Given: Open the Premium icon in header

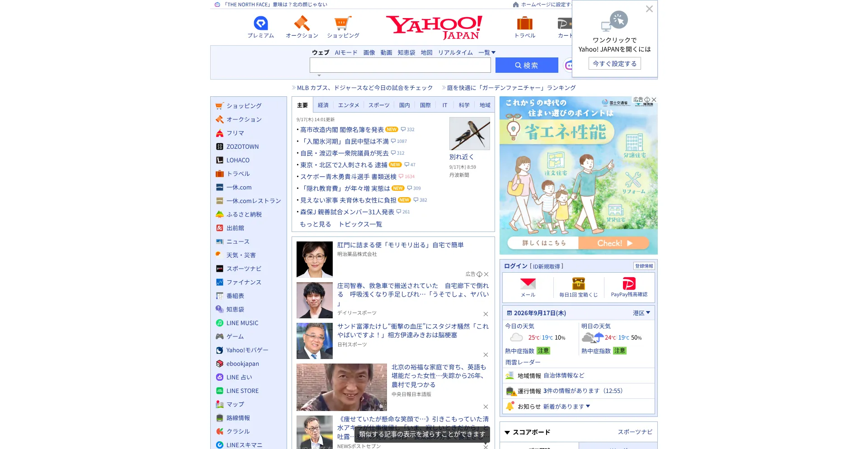Looking at the screenshot, I should [x=261, y=23].
